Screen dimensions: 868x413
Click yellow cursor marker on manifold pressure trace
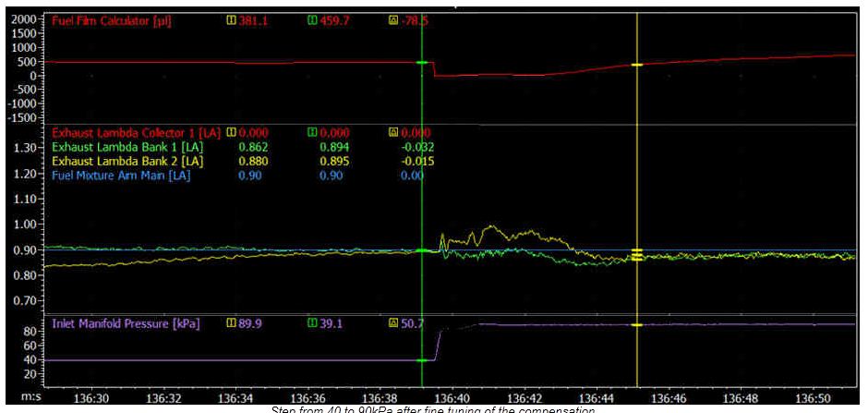(x=637, y=325)
